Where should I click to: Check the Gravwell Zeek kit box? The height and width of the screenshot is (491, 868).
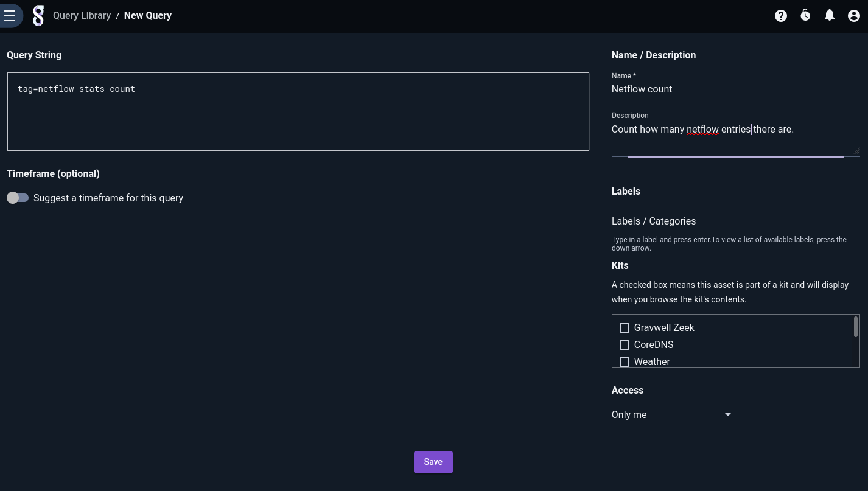point(624,328)
